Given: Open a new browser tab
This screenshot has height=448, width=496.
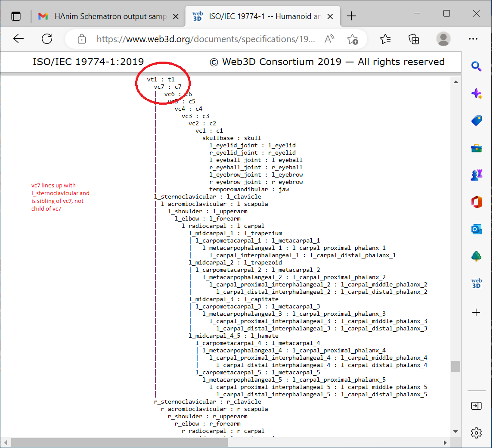Looking at the screenshot, I should pyautogui.click(x=351, y=16).
